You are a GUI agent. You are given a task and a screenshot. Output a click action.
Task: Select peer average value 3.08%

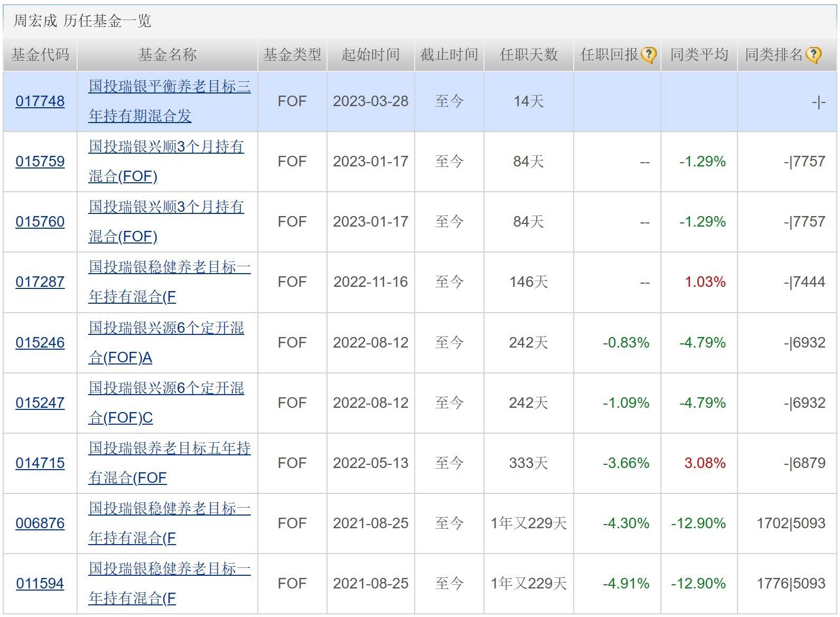(705, 463)
